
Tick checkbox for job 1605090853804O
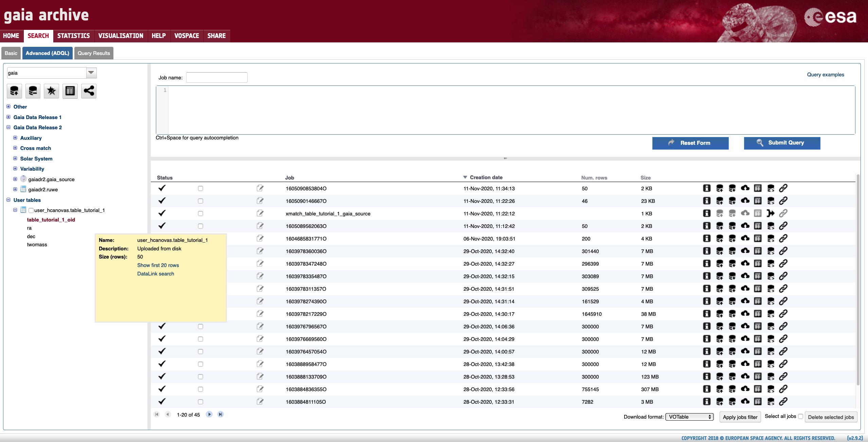[200, 189]
